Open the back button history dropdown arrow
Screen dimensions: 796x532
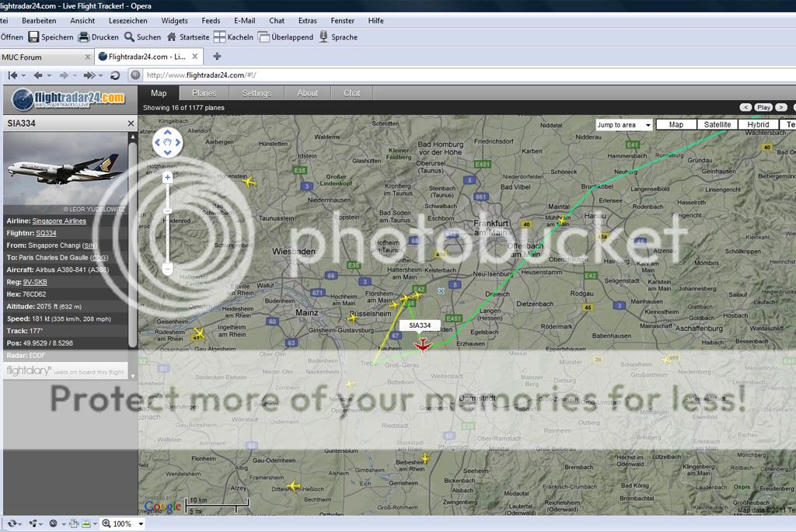[x=49, y=75]
